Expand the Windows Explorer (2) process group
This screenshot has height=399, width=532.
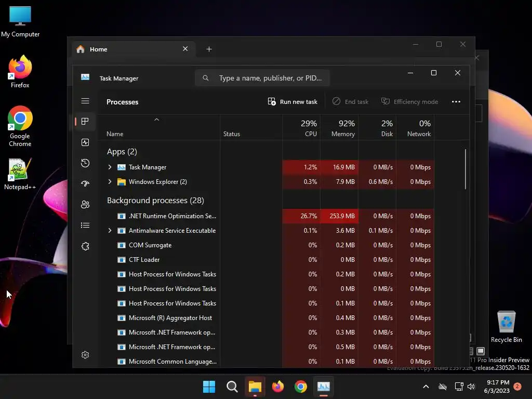tap(110, 181)
